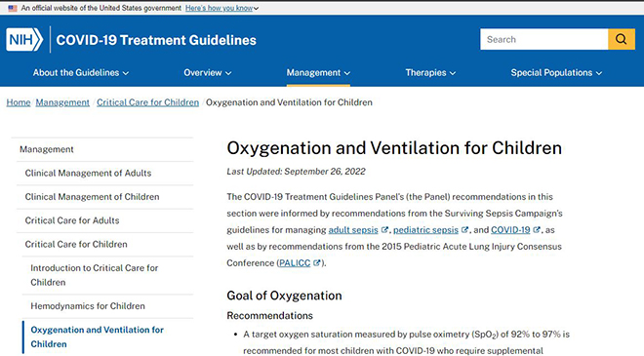Image resolution: width=644 pixels, height=356 pixels.
Task: Open the About the Guidelines dropdown menu
Action: point(81,73)
